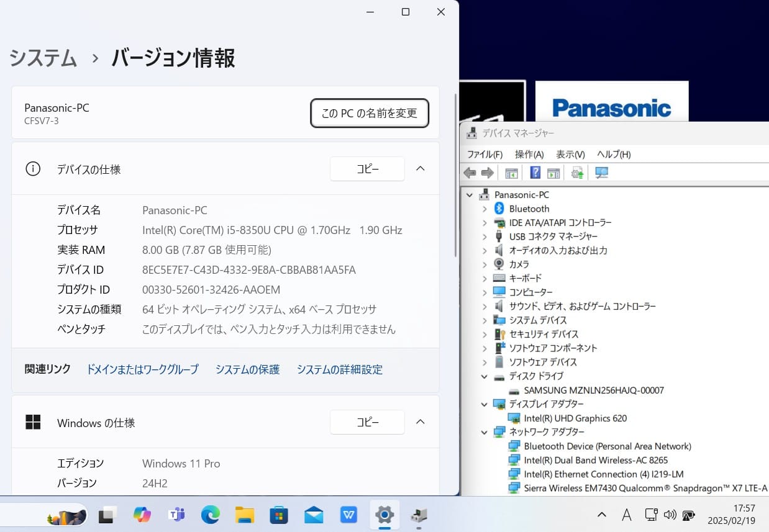Image resolution: width=769 pixels, height=532 pixels.
Task: Open the 表示(V) menu
Action: [570, 154]
